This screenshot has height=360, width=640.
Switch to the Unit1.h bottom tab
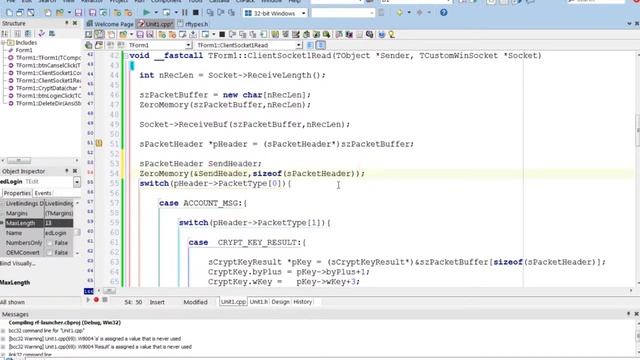coord(259,302)
